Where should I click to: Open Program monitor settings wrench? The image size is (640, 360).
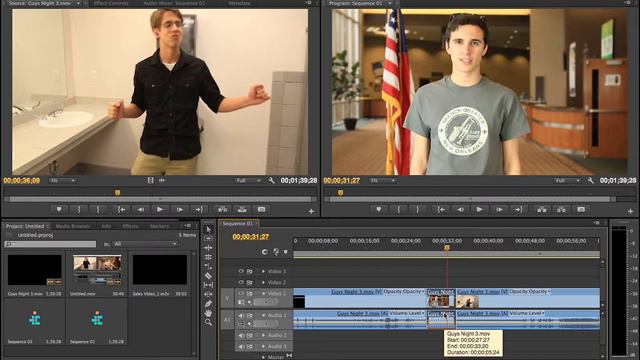click(x=591, y=180)
